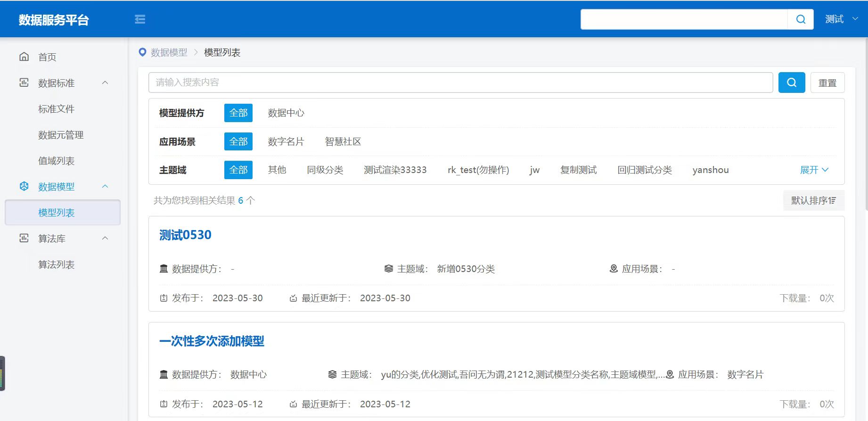Click the 应用场景 pin icon in 测试0530 card
The width and height of the screenshot is (868, 421).
click(614, 269)
